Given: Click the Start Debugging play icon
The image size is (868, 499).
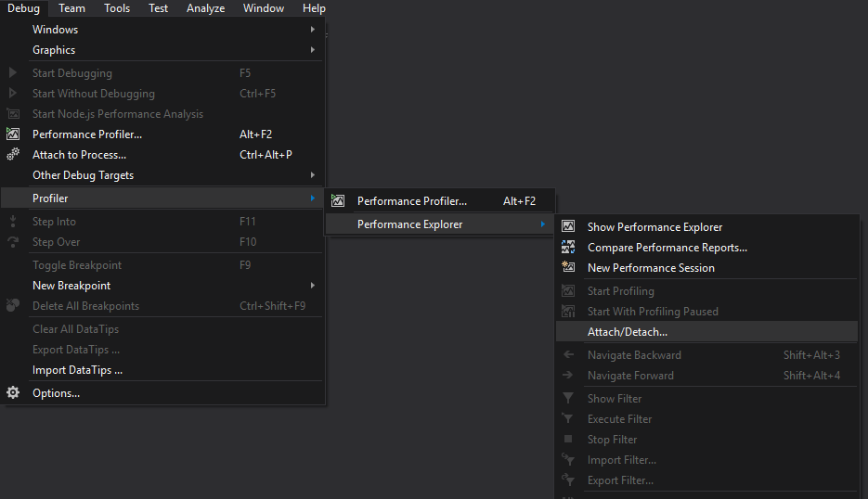Looking at the screenshot, I should pos(13,72).
